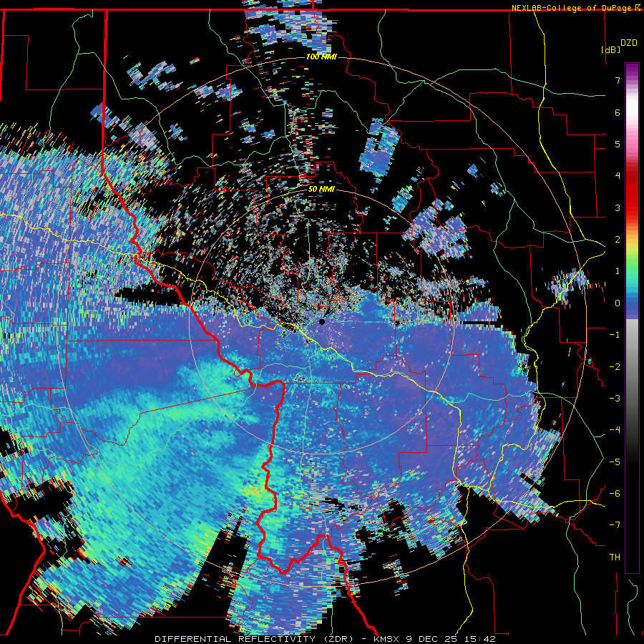644x644 pixels.
Task: Click the 100 NMI range ring label
Action: [321, 57]
